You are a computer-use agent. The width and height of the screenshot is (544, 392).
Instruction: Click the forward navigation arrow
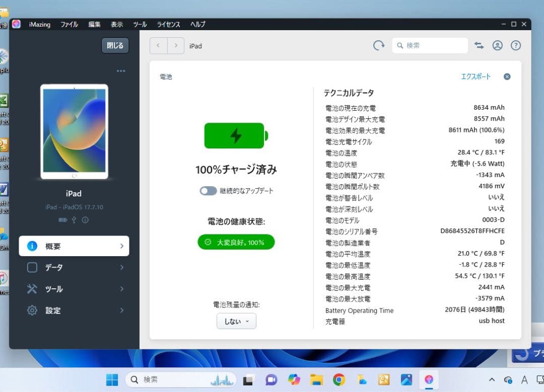176,45
